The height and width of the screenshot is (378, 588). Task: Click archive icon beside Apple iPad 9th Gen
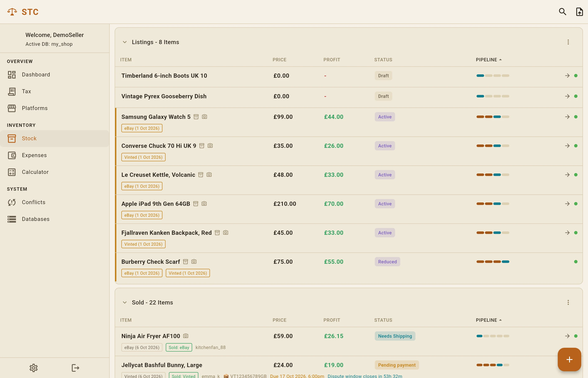click(196, 204)
